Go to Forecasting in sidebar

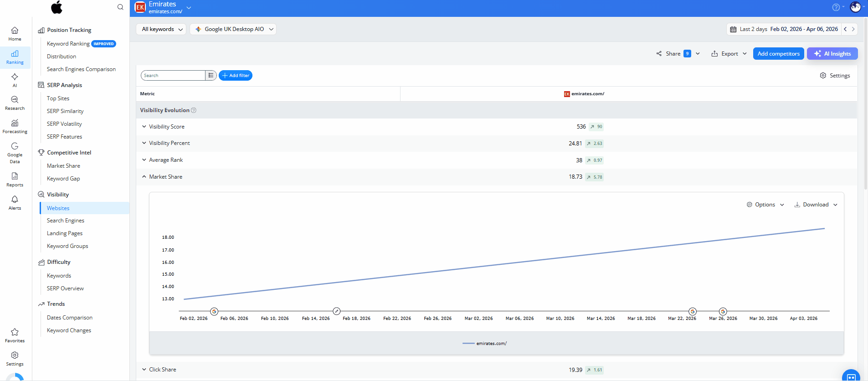pyautogui.click(x=15, y=126)
